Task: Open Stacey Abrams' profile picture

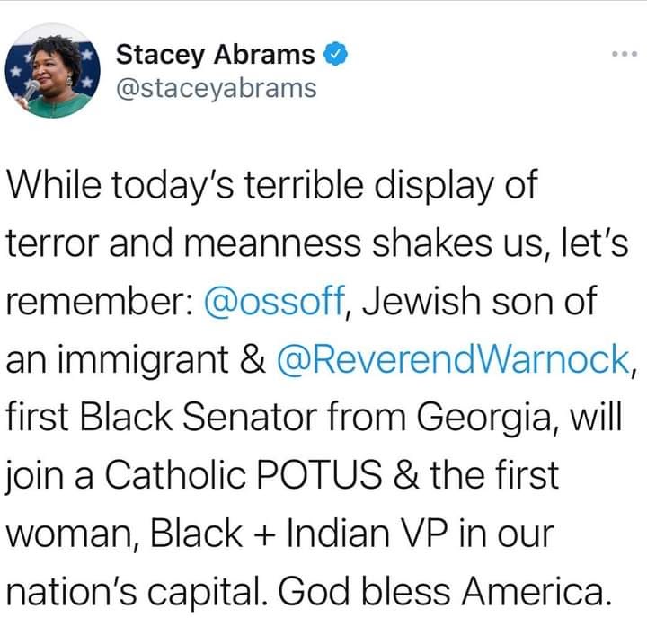Action: coord(50,71)
